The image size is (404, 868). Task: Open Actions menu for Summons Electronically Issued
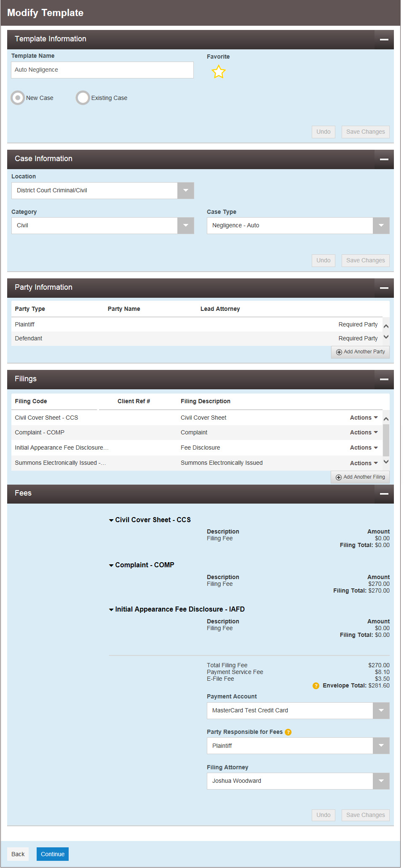[364, 463]
